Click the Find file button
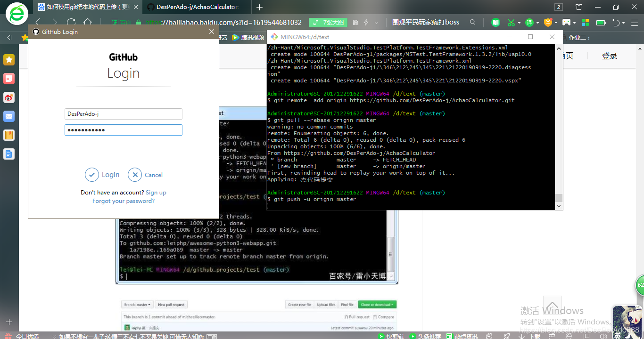Viewport: 644px width, 339px height. (347, 305)
